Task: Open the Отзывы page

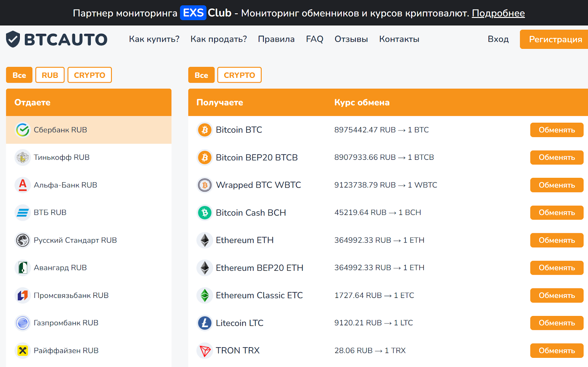Action: pyautogui.click(x=351, y=39)
